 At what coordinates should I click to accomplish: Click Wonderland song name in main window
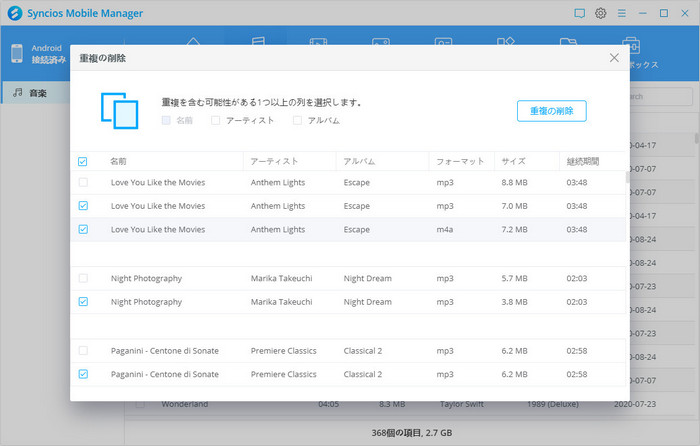point(184,404)
